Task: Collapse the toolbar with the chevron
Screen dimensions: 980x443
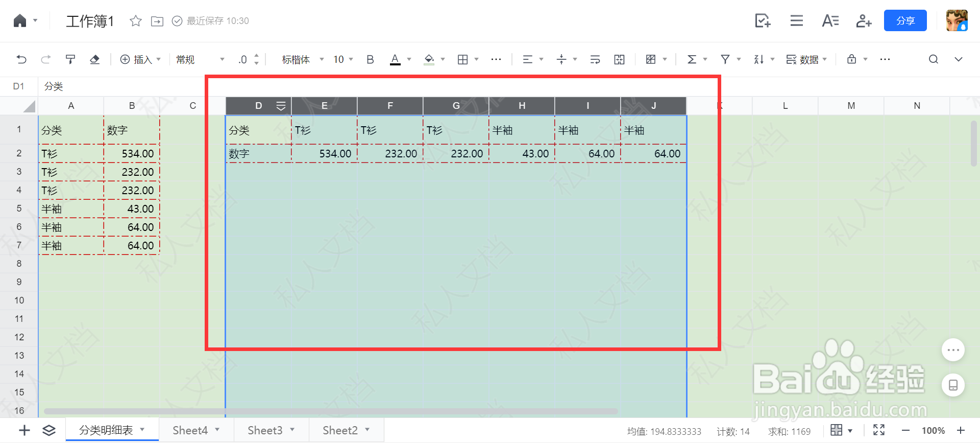Action: click(x=959, y=59)
